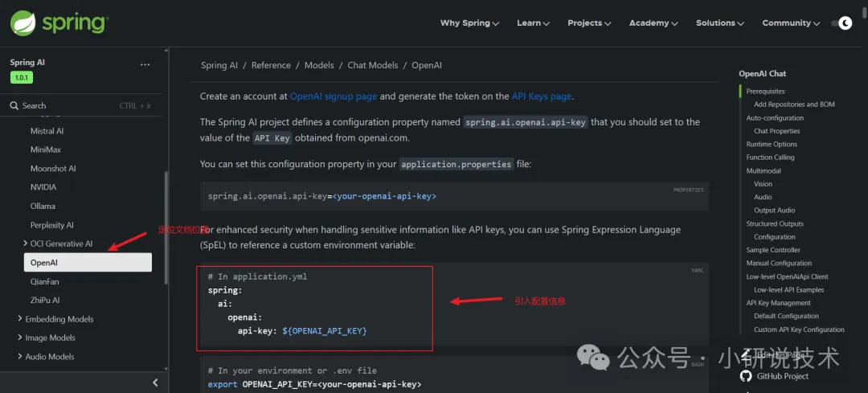This screenshot has width=868, height=393.
Task: Toggle the dark mode switch
Action: [841, 23]
